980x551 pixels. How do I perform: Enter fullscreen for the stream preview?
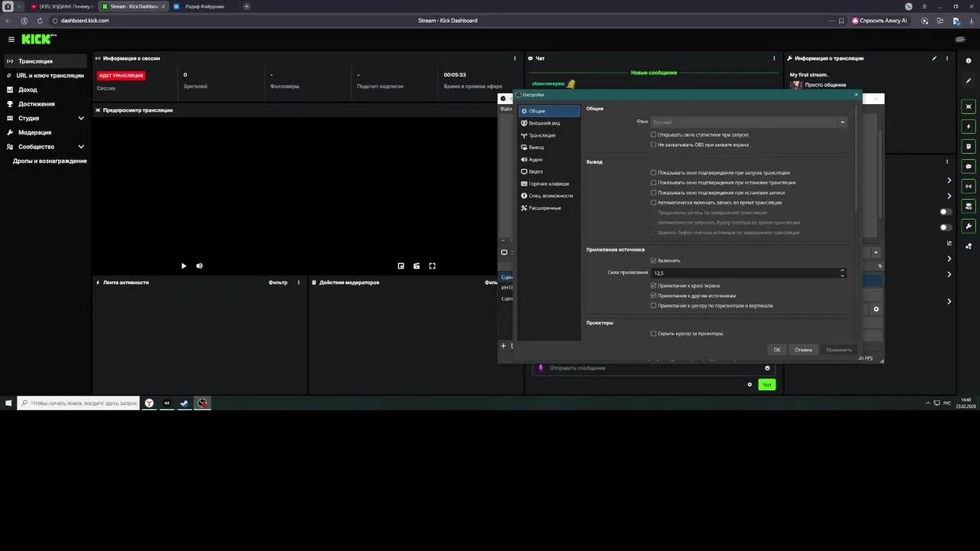click(433, 266)
